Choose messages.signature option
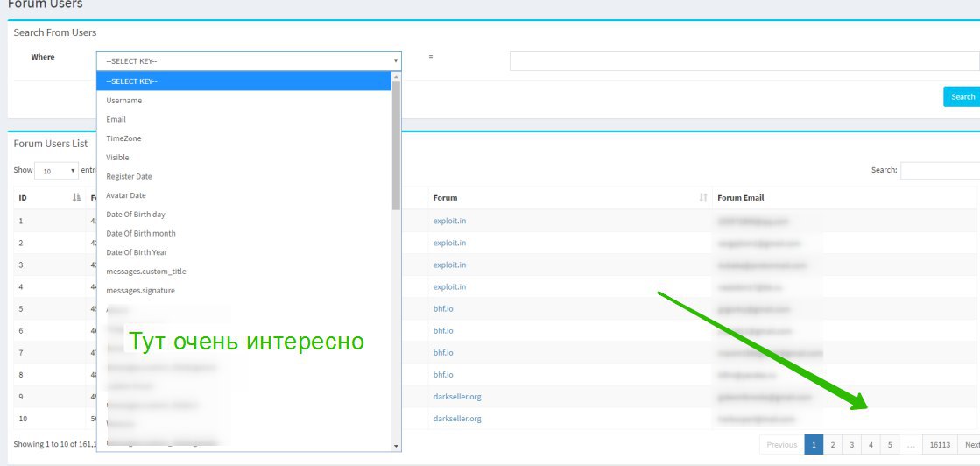 point(243,290)
